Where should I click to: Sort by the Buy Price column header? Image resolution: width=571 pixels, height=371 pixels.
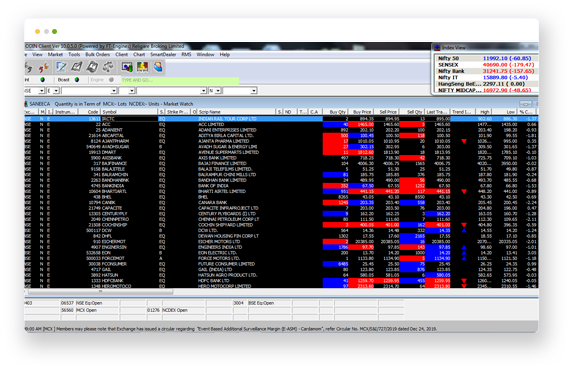tap(361, 112)
